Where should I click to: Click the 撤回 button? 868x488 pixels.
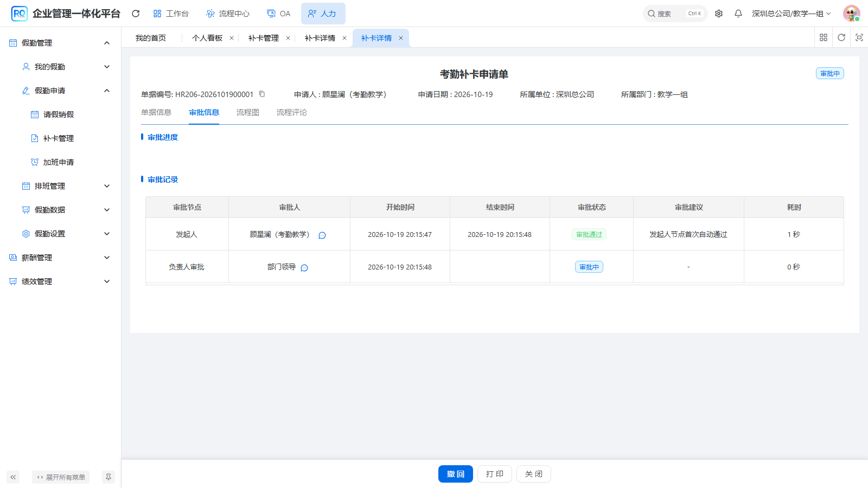click(456, 474)
